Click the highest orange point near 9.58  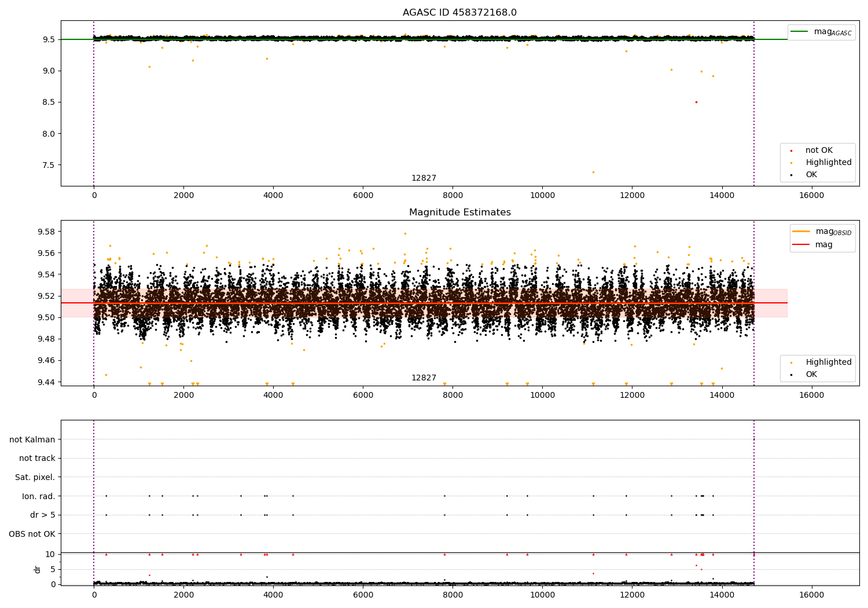coord(405,233)
